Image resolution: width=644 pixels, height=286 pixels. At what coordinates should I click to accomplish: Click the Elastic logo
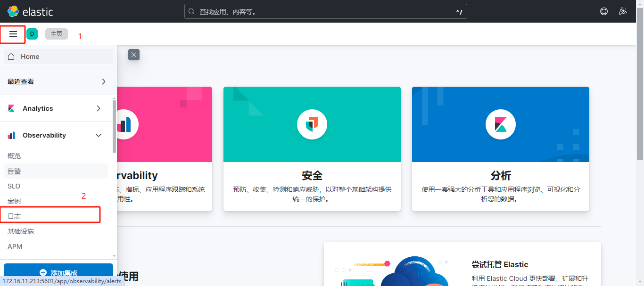30,11
